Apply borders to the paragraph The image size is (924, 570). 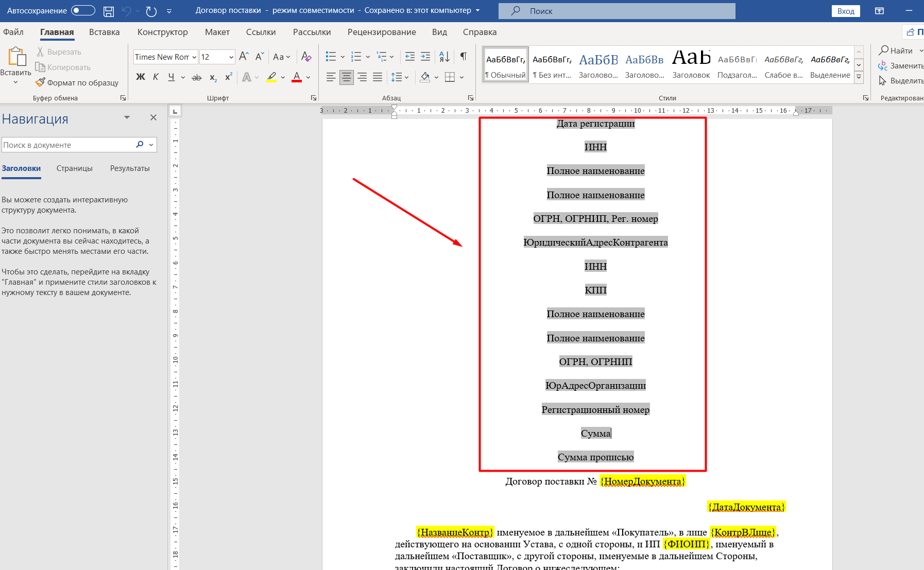click(x=450, y=77)
